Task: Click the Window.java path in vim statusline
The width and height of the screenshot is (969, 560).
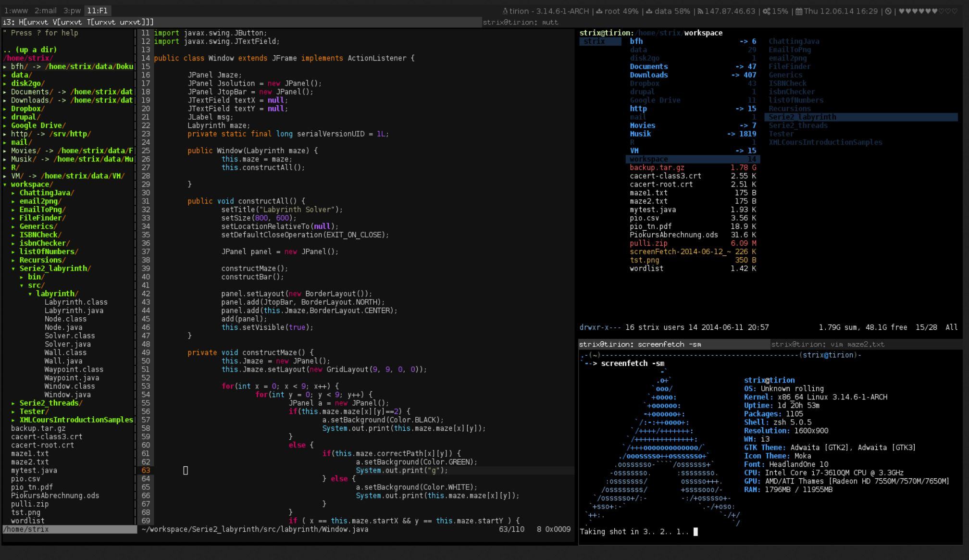Action: click(x=255, y=529)
